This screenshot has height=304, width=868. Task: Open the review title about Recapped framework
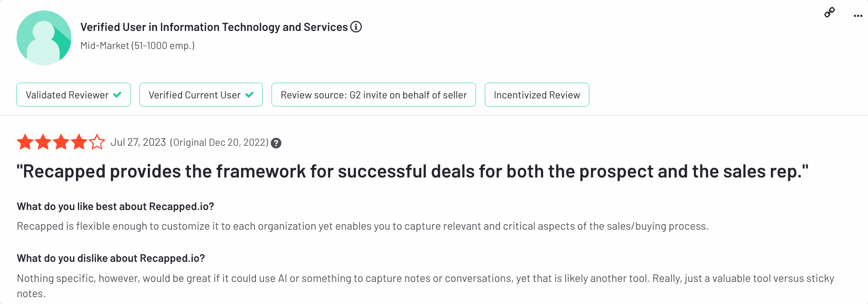tap(413, 171)
